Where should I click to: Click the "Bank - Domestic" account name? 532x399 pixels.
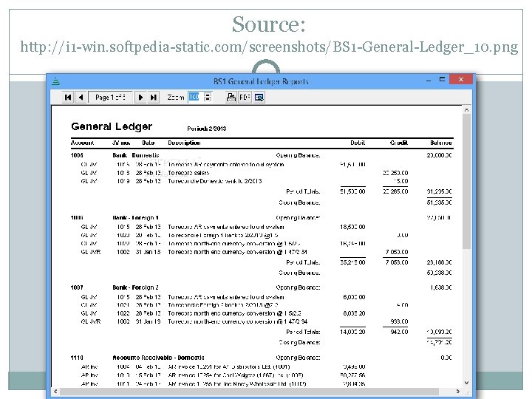136,155
